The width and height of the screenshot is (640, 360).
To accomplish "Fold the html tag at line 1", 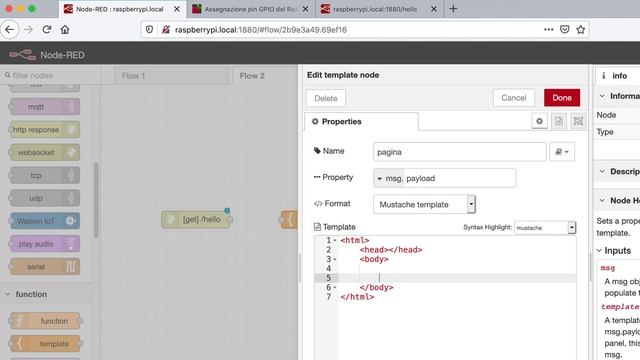I will pyautogui.click(x=335, y=240).
